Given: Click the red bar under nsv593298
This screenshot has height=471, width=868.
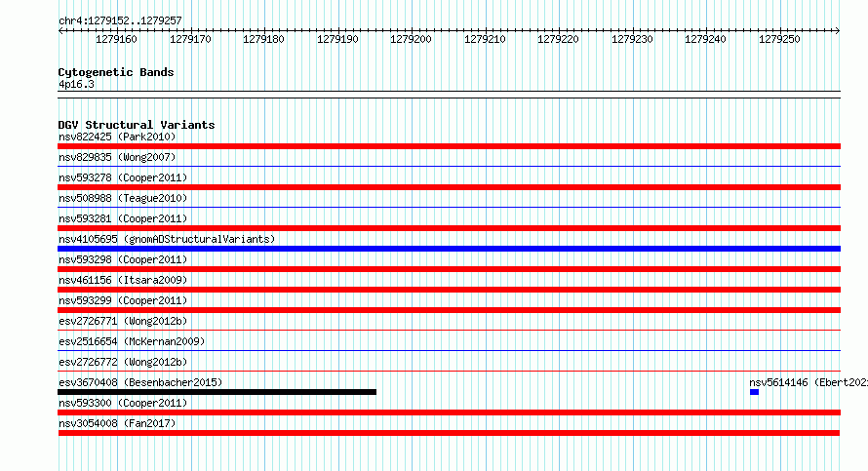Looking at the screenshot, I should 449,269.
